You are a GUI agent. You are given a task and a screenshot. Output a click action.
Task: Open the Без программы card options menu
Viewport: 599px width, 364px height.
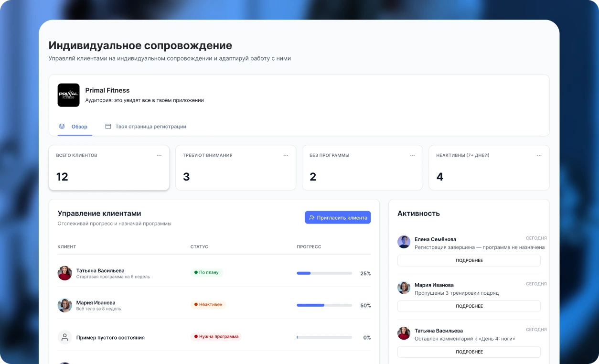(412, 155)
